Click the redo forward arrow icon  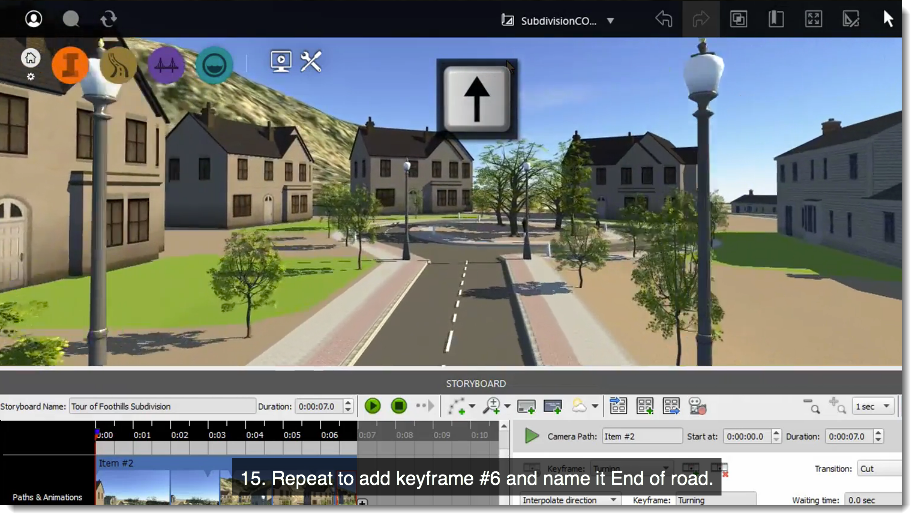701,19
